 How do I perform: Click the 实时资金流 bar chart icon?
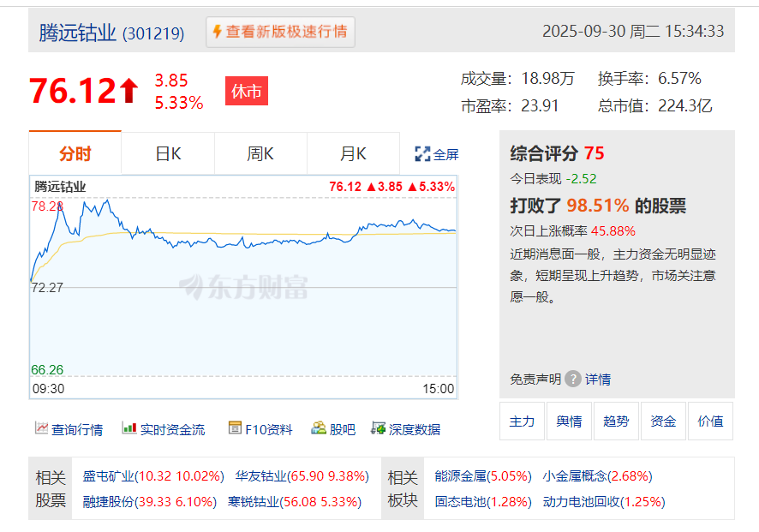129,428
